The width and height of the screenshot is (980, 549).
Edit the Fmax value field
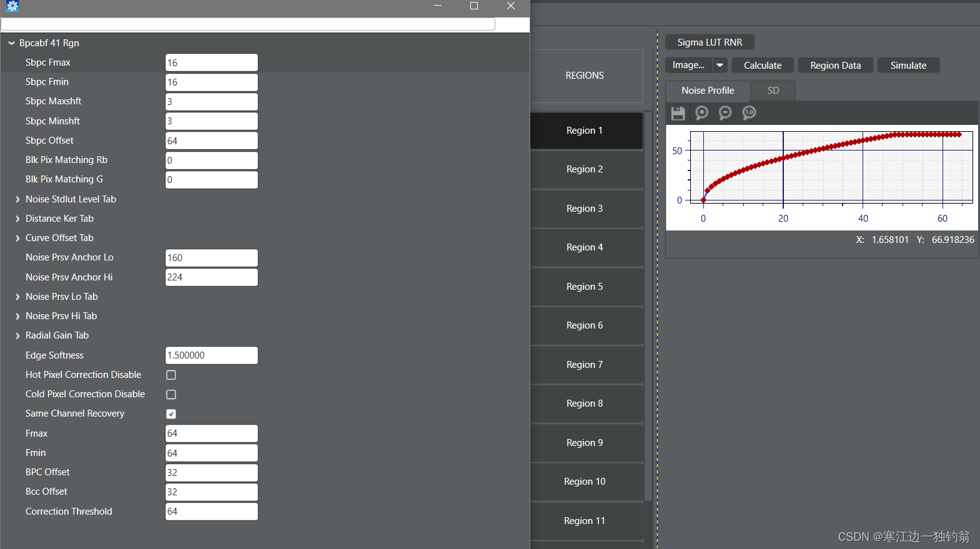(x=212, y=433)
